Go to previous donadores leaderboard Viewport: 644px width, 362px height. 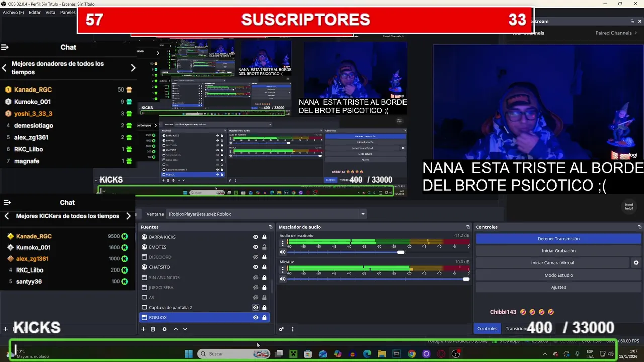point(4,67)
